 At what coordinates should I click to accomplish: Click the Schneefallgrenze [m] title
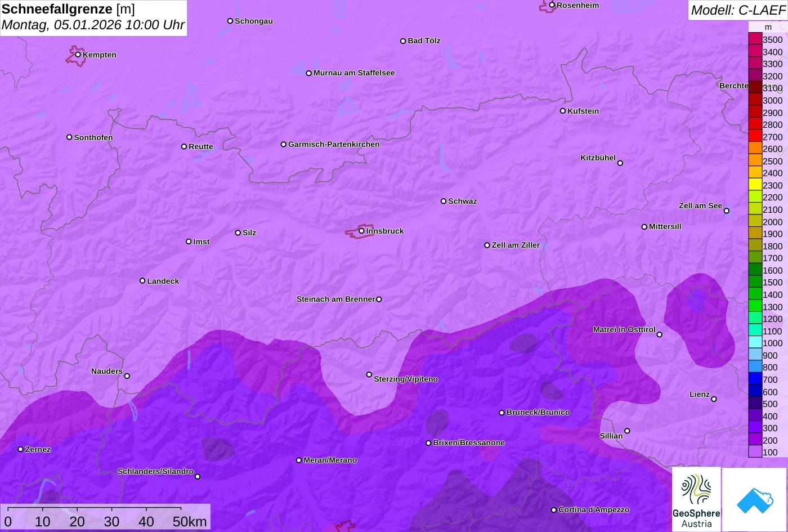[x=69, y=9]
